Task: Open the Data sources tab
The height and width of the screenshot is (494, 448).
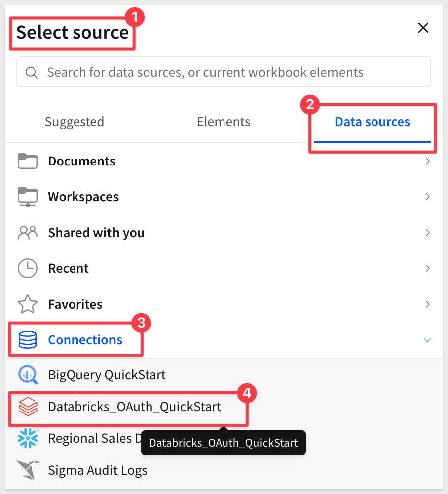Action: tap(373, 122)
